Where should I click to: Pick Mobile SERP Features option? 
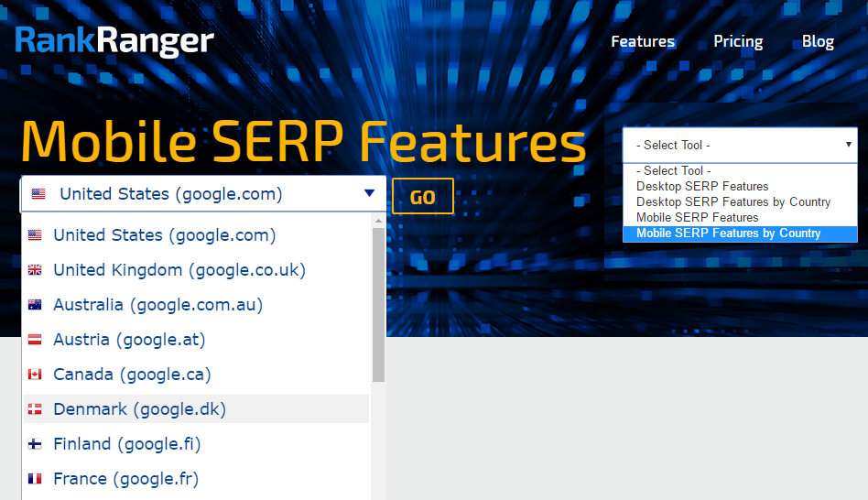(740, 218)
